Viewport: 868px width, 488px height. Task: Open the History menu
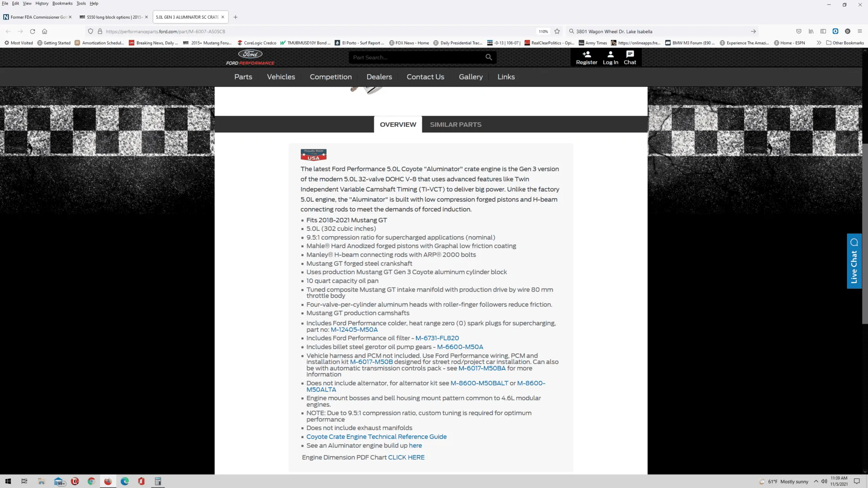tap(42, 3)
